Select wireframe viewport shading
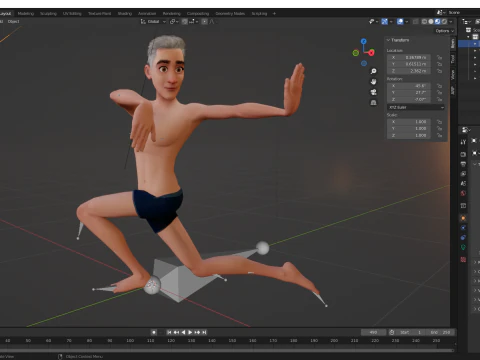The image size is (480, 360). [424, 21]
